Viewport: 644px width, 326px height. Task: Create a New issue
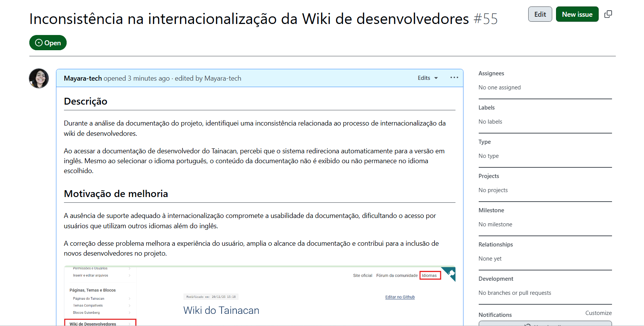point(577,14)
